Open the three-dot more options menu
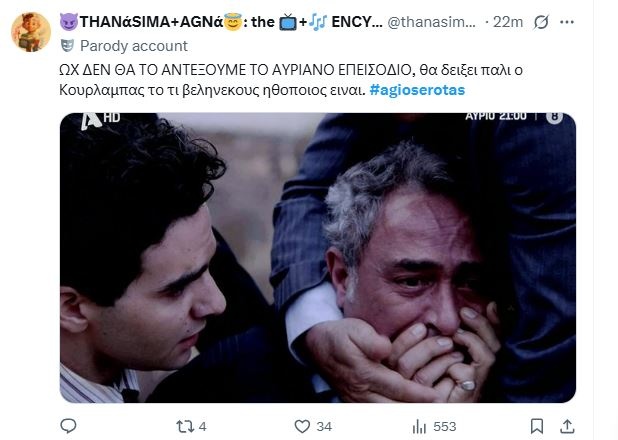 567,22
